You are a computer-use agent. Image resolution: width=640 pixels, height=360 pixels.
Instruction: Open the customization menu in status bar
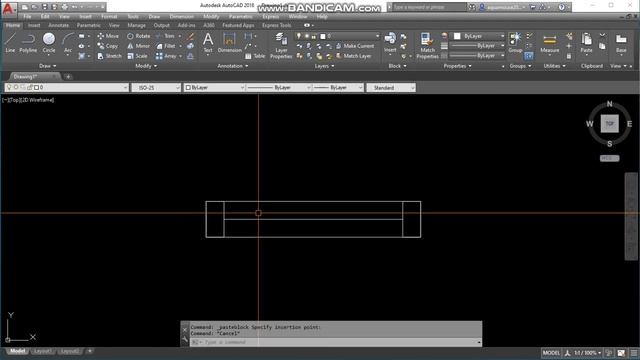pyautogui.click(x=634, y=353)
